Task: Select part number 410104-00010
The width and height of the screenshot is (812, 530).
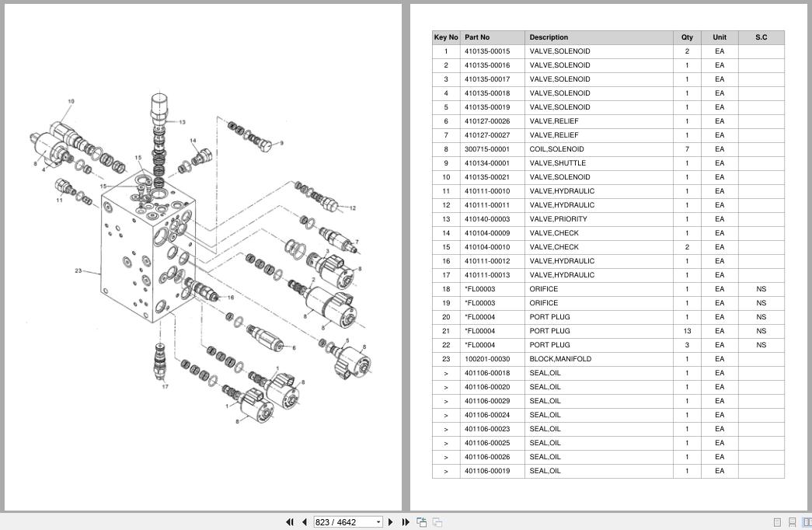Action: (486, 247)
